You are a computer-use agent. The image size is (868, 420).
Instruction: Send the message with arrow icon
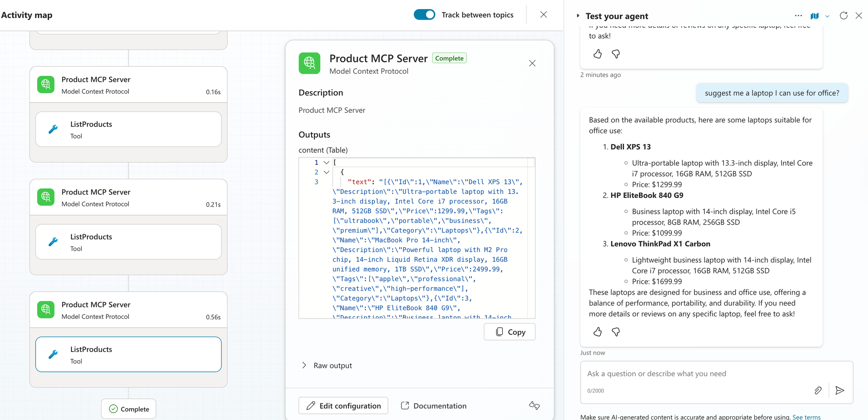point(840,390)
